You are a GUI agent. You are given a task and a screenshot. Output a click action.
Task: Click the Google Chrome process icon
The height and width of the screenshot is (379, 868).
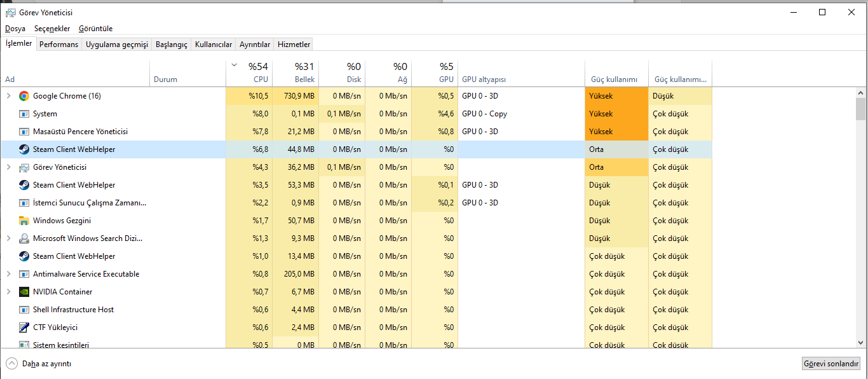[x=24, y=96]
